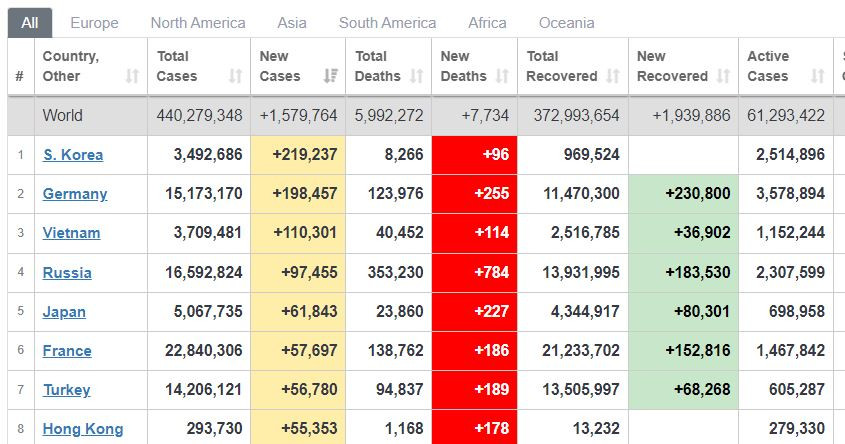
Task: Click Turkey new cases +56,780
Action: [309, 390]
